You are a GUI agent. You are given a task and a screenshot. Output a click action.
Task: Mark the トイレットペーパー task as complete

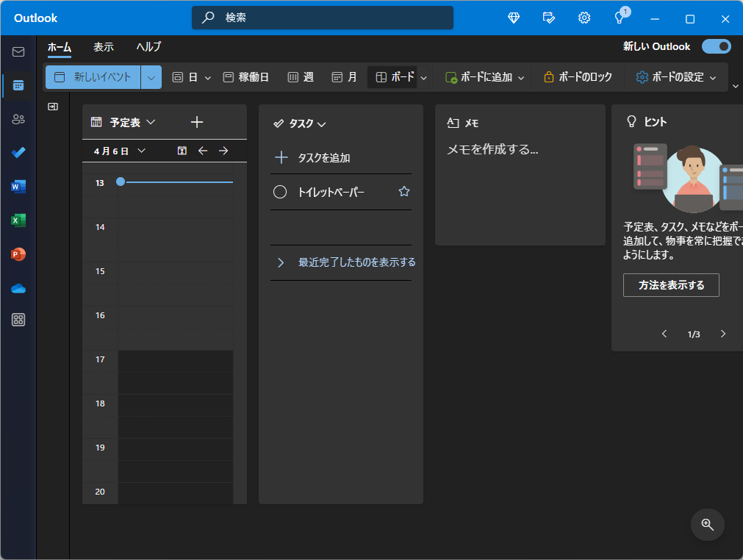[280, 192]
